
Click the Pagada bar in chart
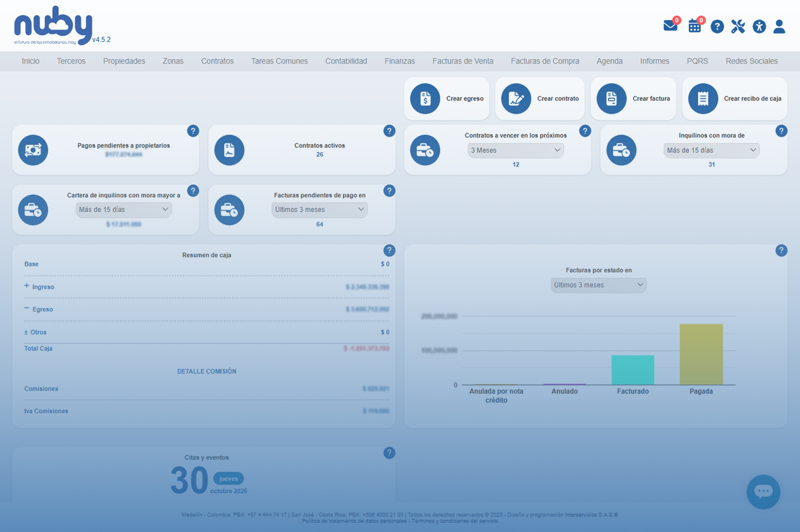click(x=701, y=354)
